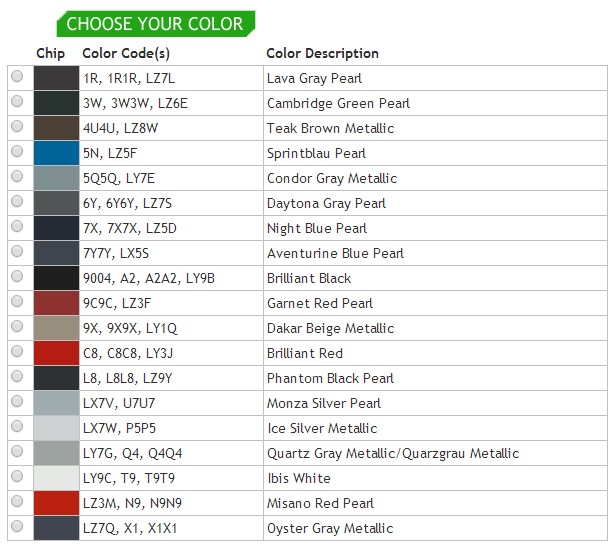Select the Brilliant Black radio option
Viewport: 616px width, 546px height.
pyautogui.click(x=17, y=277)
